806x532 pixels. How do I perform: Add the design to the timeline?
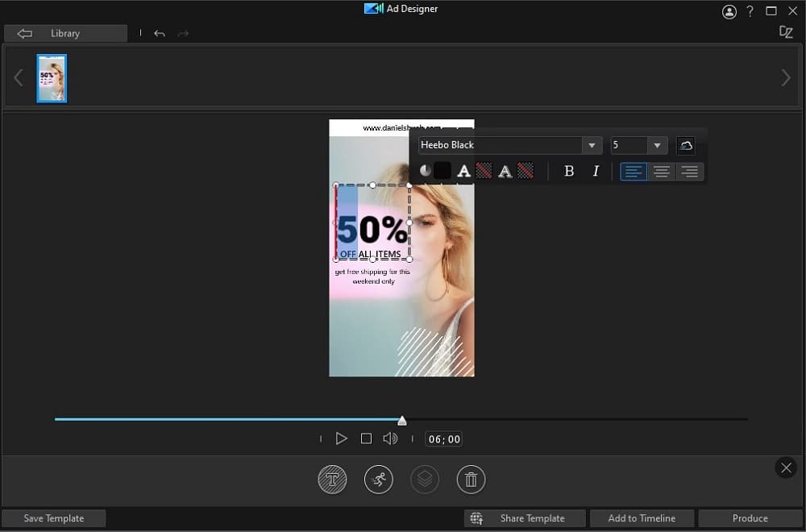(642, 518)
